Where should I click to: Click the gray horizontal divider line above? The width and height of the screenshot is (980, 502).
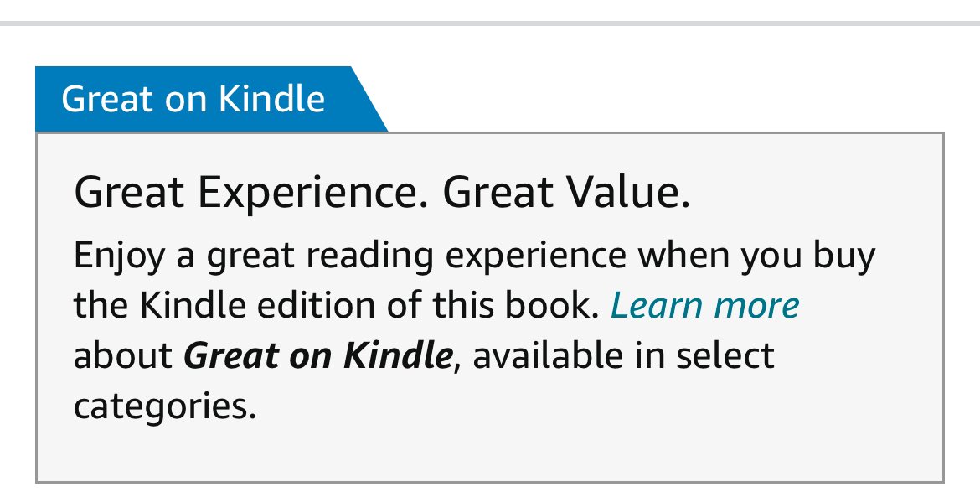[490, 23]
